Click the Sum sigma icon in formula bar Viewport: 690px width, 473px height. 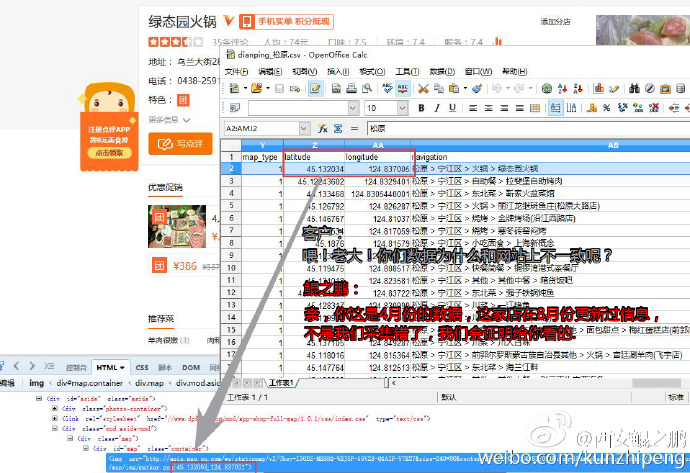(338, 128)
